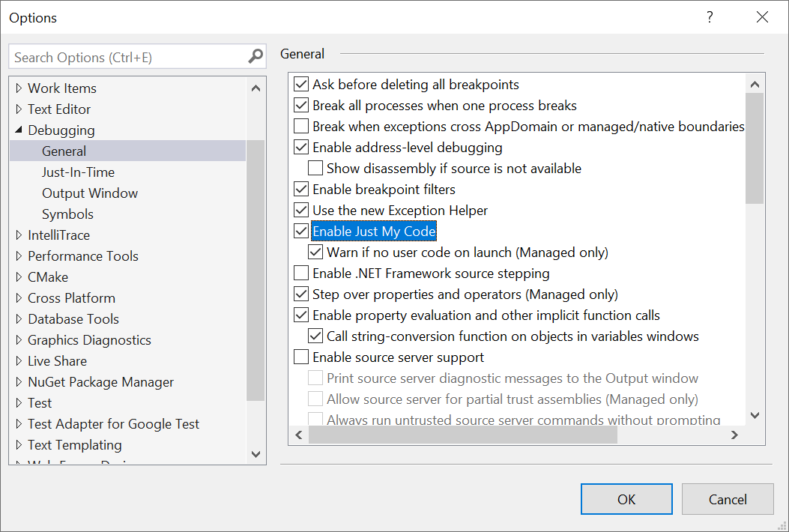The width and height of the screenshot is (789, 532).
Task: Open the Output Window page
Action: coord(90,193)
